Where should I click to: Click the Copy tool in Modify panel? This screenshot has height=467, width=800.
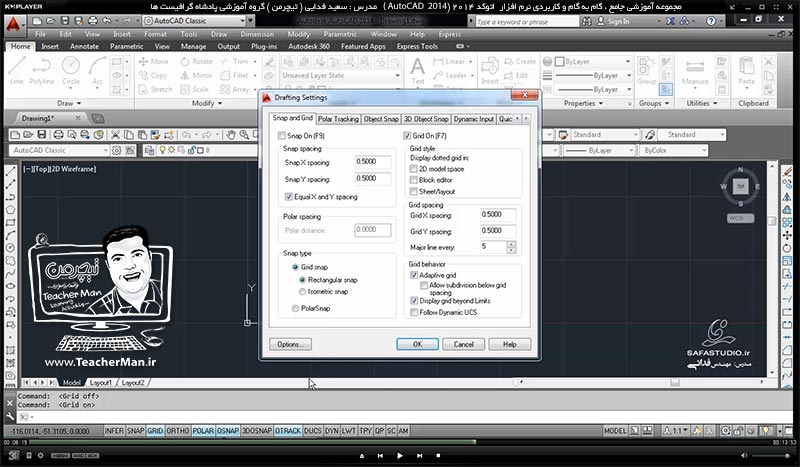[153, 75]
